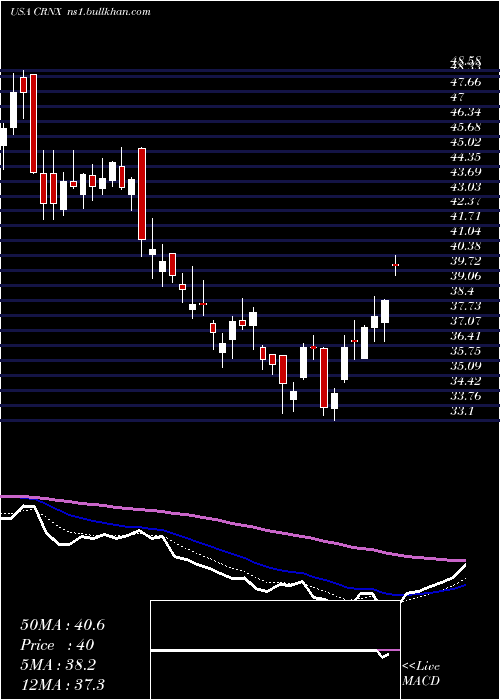This screenshot has width=500, height=700.
Task: Select the 43.69 price axis label
Action: 465,171
